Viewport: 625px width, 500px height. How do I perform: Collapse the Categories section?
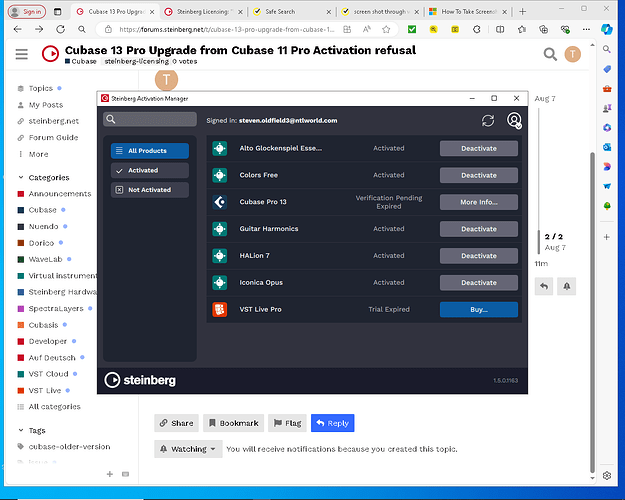tap(44, 177)
